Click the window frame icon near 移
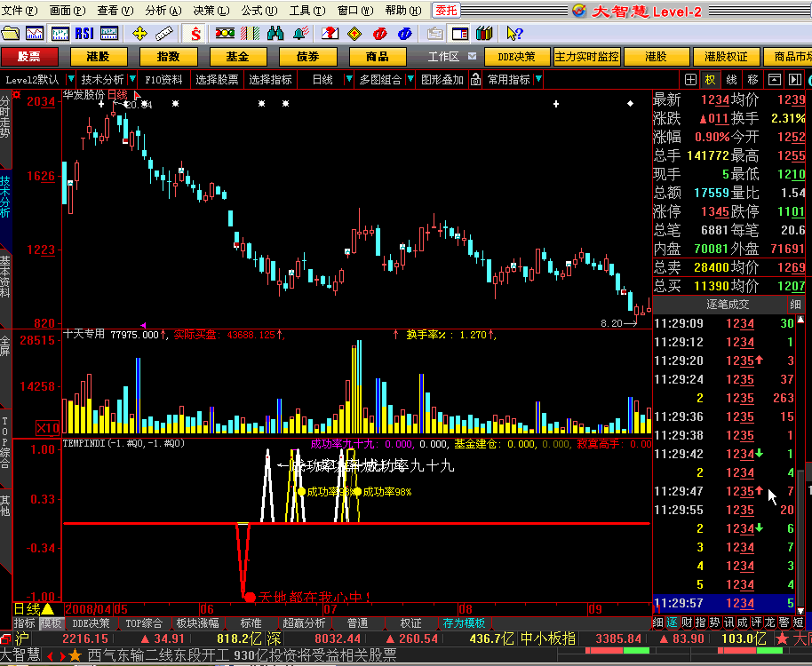The height and width of the screenshot is (666, 812). coord(774,80)
